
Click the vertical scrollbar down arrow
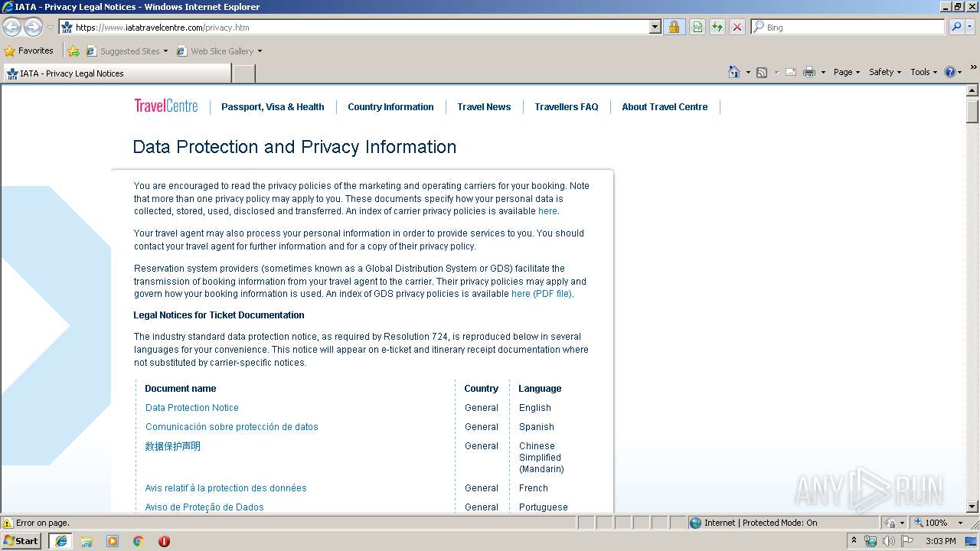click(972, 506)
